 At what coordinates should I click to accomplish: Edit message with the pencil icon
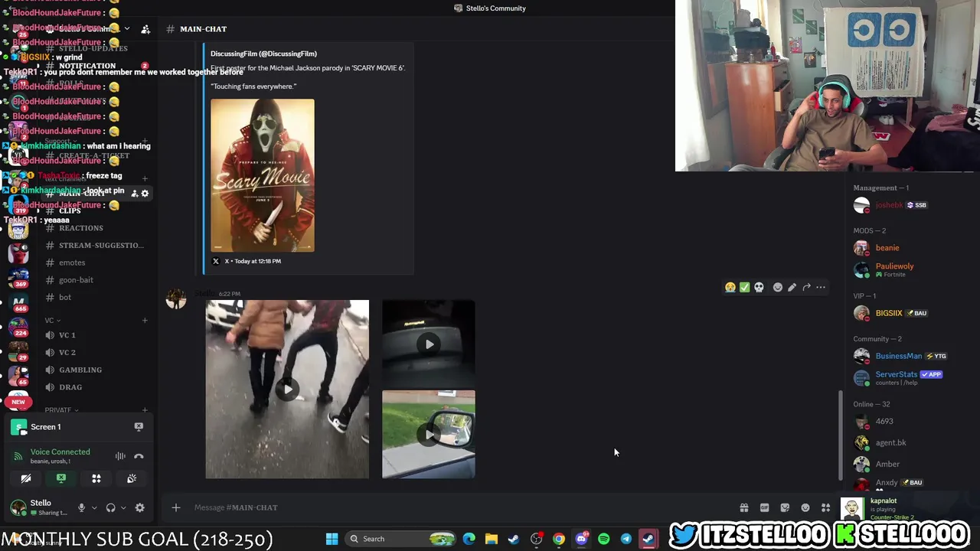click(x=792, y=287)
